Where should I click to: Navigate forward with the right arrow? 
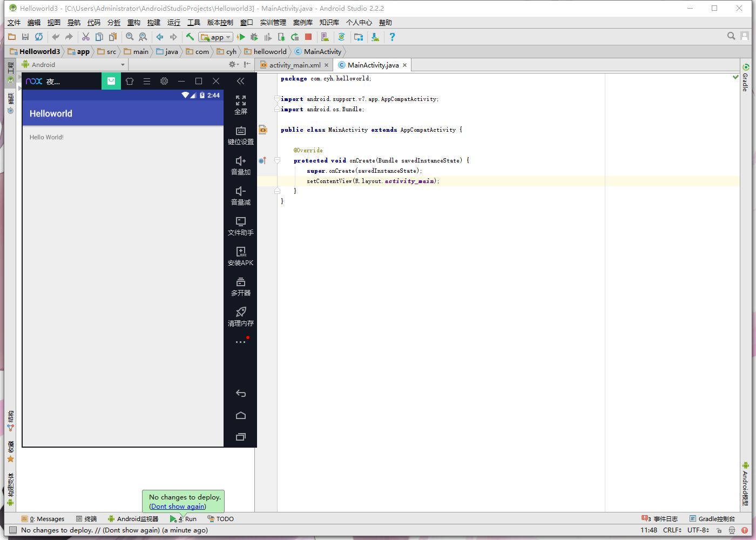pyautogui.click(x=173, y=37)
